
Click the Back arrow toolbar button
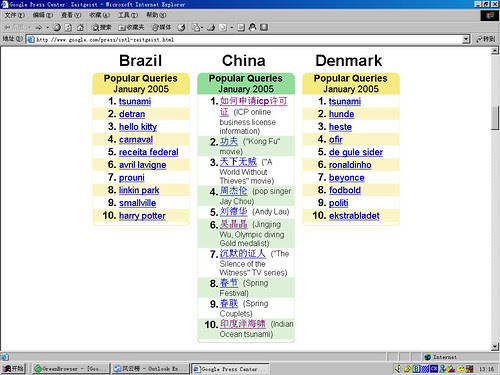pos(13,27)
